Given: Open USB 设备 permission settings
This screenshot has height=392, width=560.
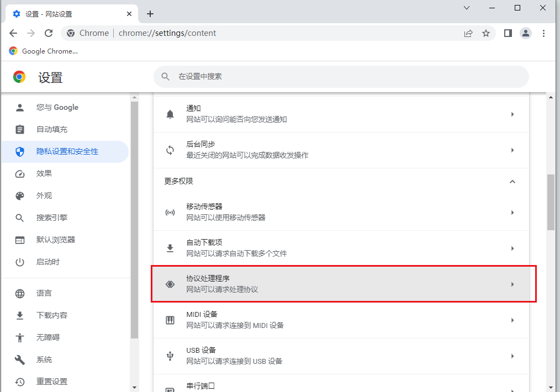Looking at the screenshot, I should coord(341,356).
